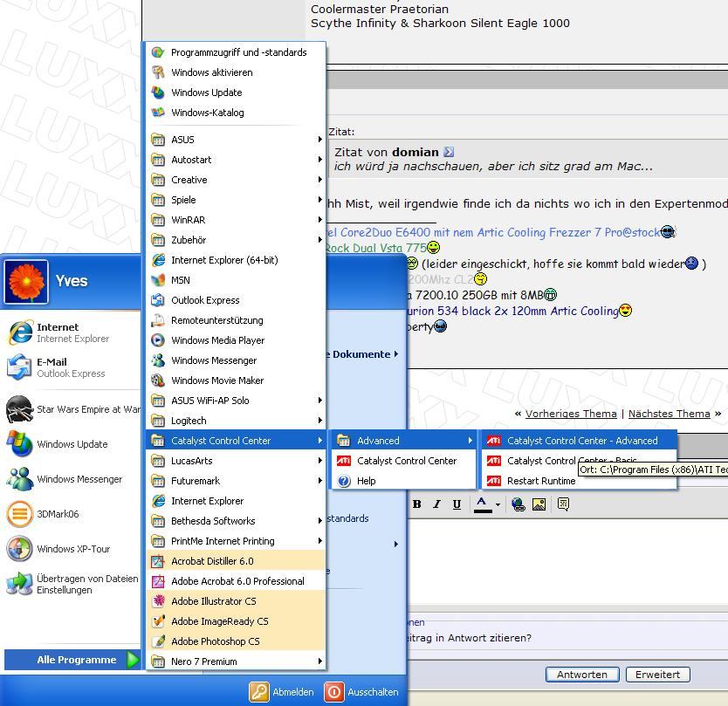Follow the Vorheriges Thema link
The image size is (728, 706).
coord(571,414)
